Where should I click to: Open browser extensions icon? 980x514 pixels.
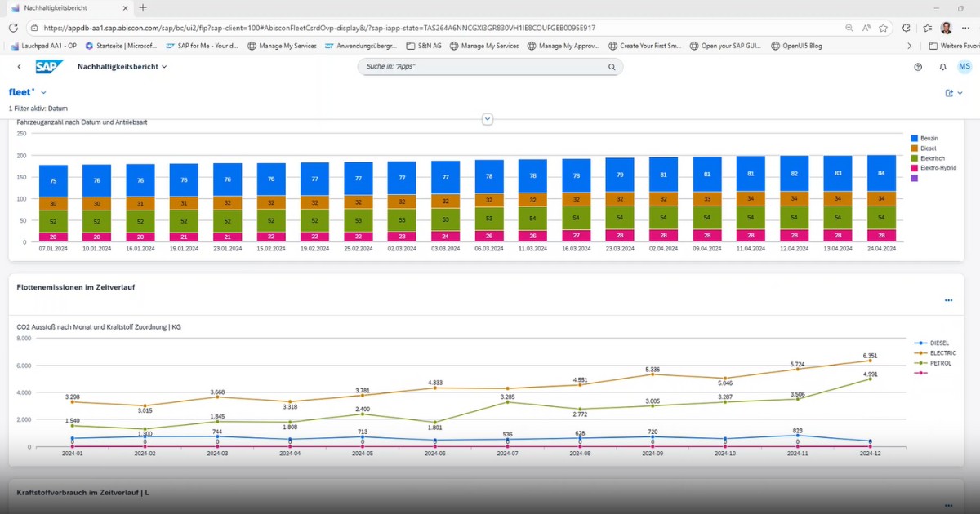[906, 28]
